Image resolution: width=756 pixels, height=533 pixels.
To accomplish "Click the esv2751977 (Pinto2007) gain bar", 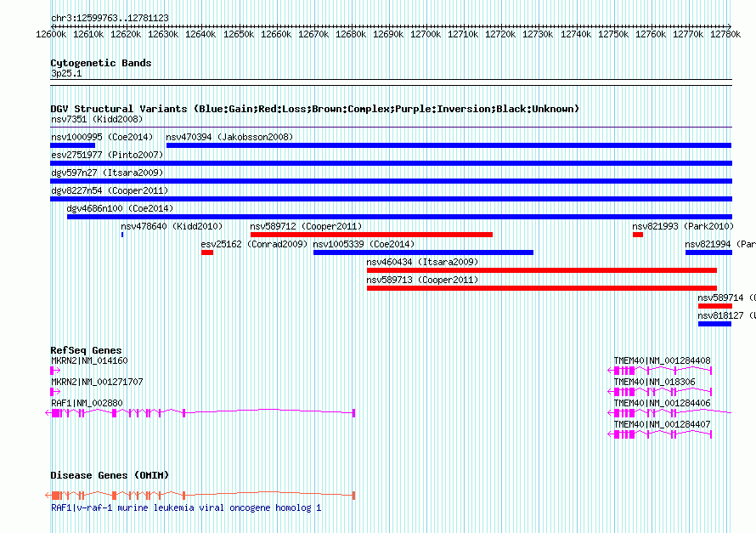I will click(x=391, y=163).
